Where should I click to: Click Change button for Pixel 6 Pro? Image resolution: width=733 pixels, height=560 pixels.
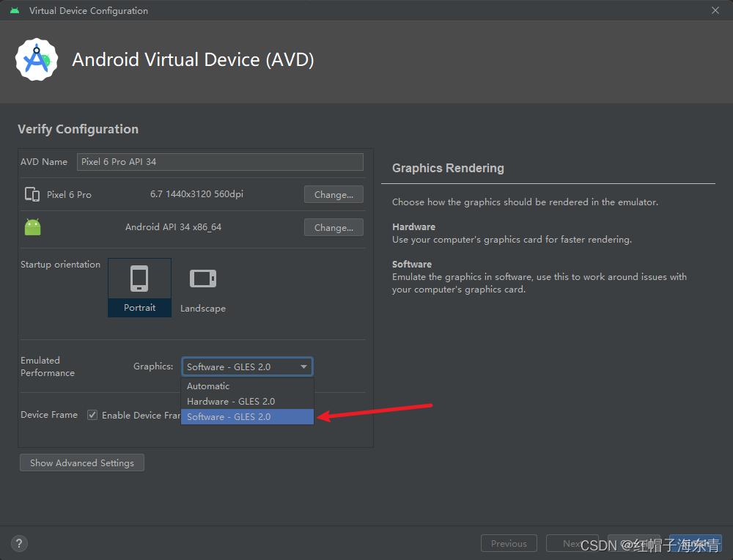coord(334,194)
